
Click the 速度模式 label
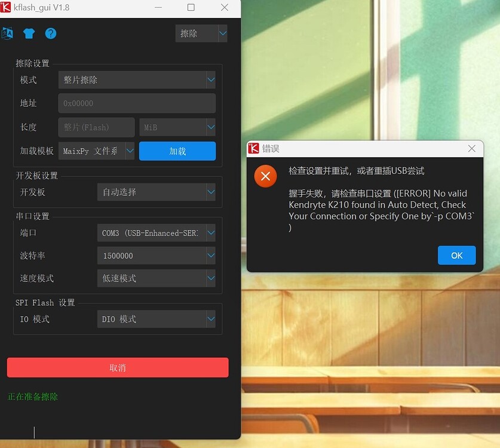click(36, 278)
